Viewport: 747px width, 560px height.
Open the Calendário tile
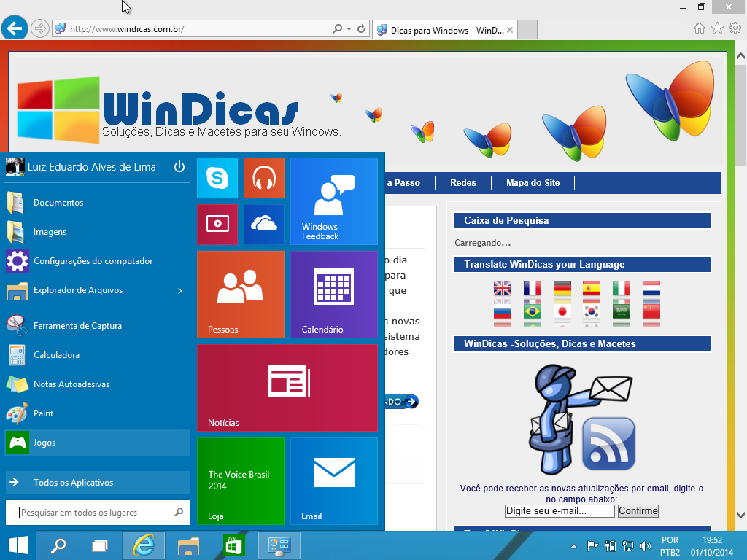pos(334,295)
